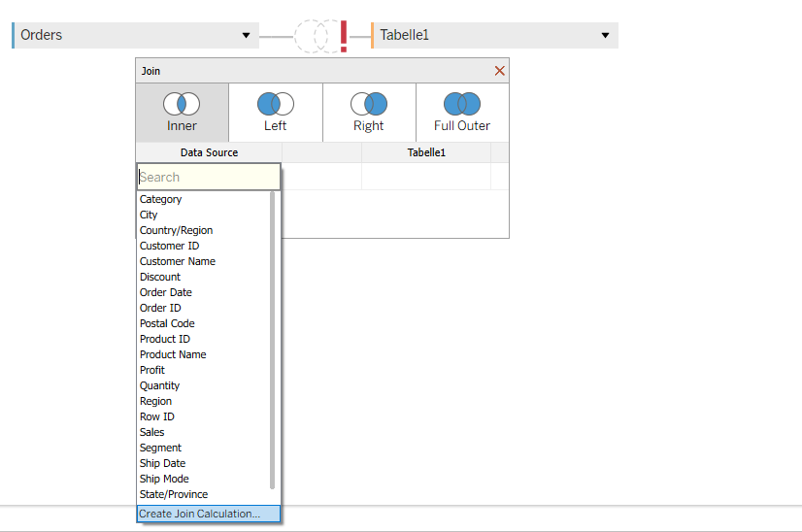Pick Product ID from the list
The width and height of the screenshot is (802, 532).
(x=165, y=339)
